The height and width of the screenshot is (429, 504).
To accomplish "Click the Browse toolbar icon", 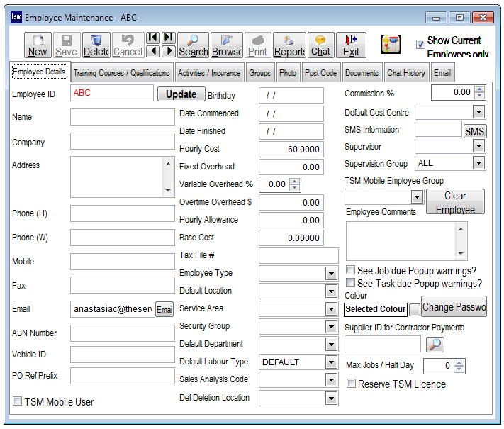I will 227,45.
